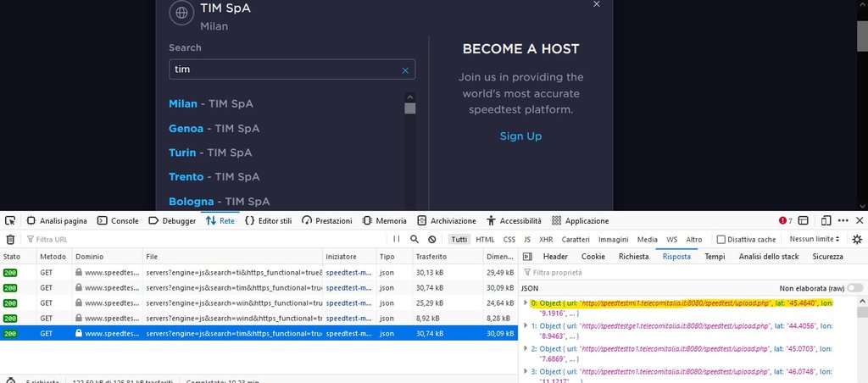
Task: Show Analisi dello stack tab
Action: point(769,257)
